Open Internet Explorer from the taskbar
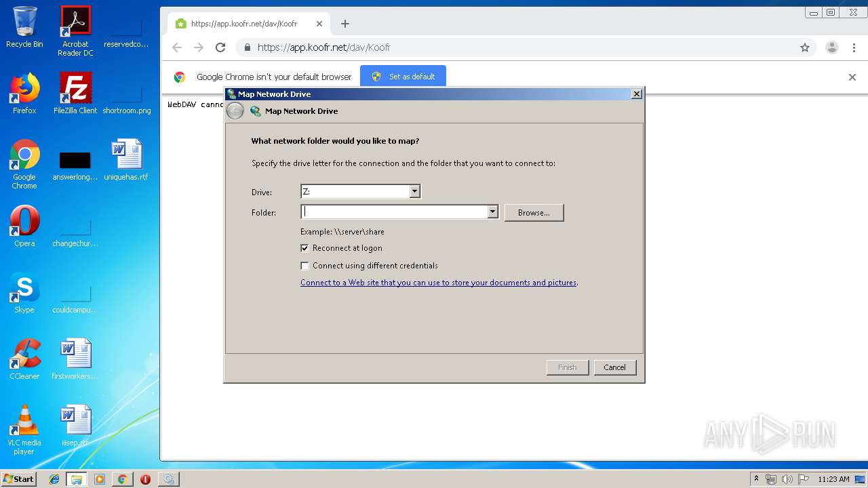 coord(54,479)
